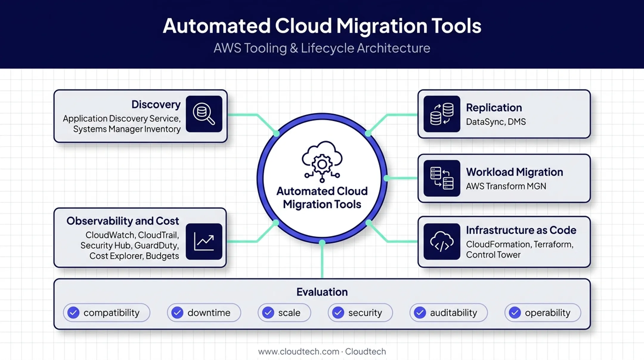
Task: Click the central cloud gear icon
Action: tap(322, 162)
